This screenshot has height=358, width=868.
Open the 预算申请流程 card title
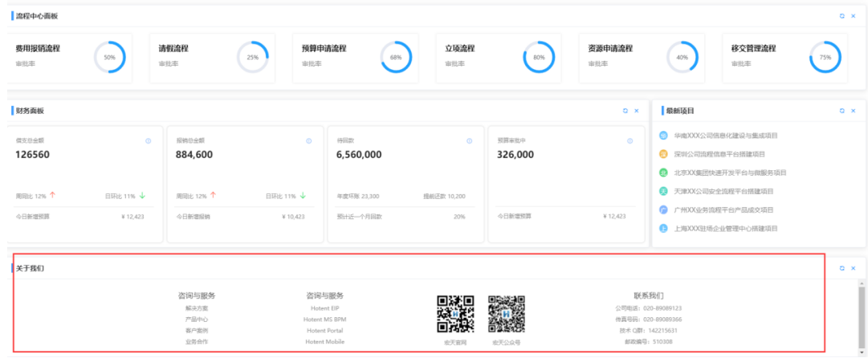coord(324,49)
